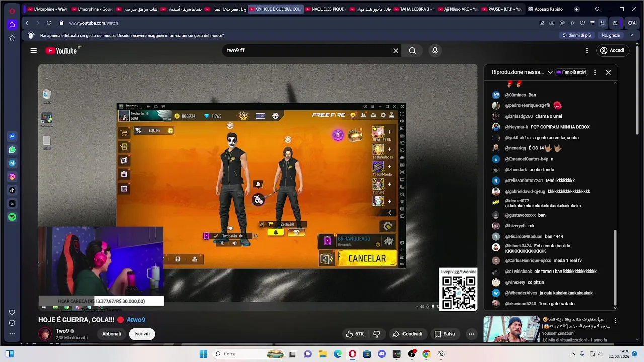Open a new tab with the plus button
Image resolution: width=644 pixels, height=362 pixels.
tap(576, 9)
